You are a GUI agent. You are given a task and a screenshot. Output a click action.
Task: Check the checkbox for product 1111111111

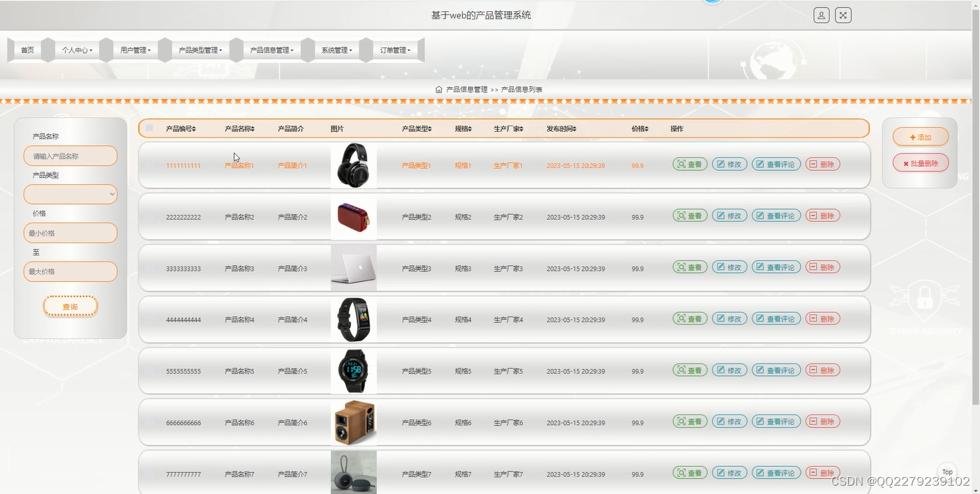[x=149, y=165]
